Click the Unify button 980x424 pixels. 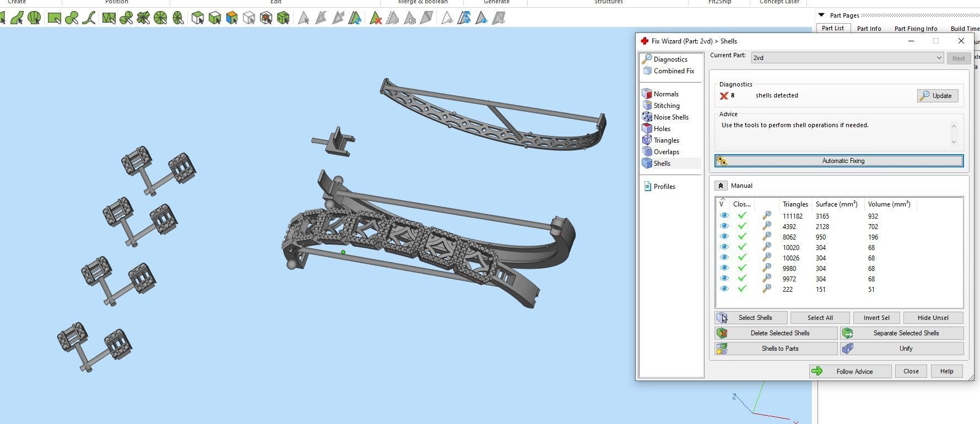902,349
